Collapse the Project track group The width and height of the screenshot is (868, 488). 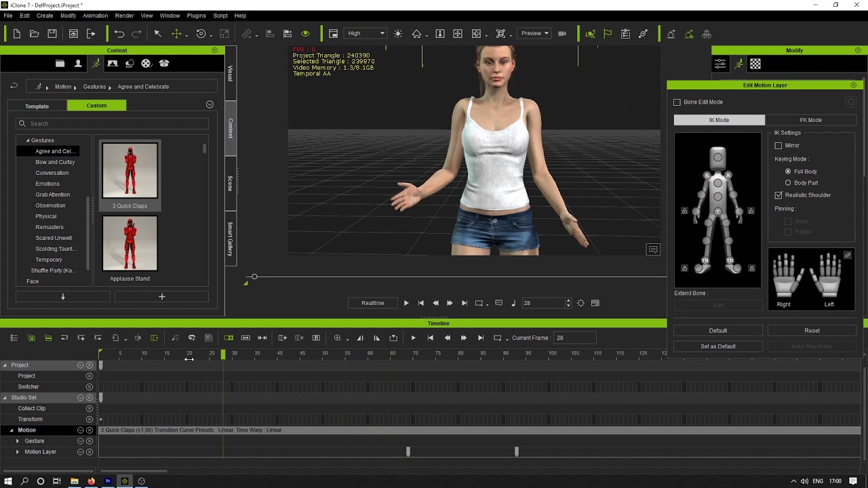5,365
